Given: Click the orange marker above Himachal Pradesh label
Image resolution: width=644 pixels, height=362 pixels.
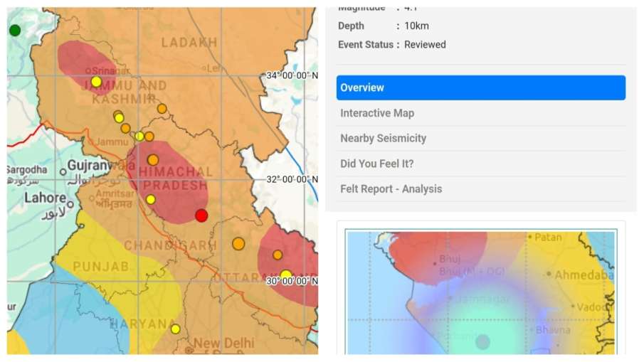Looking at the screenshot, I should click(153, 159).
